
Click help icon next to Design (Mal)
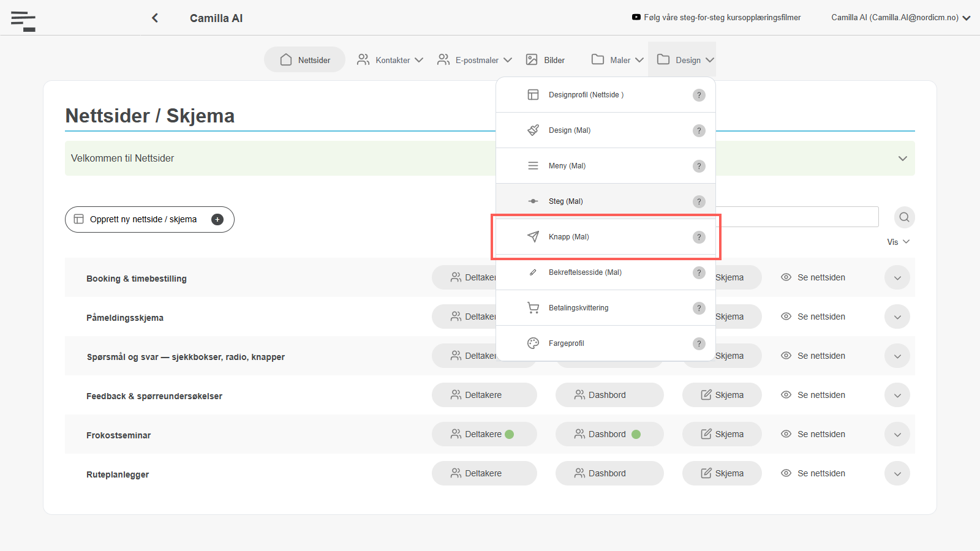pos(699,130)
